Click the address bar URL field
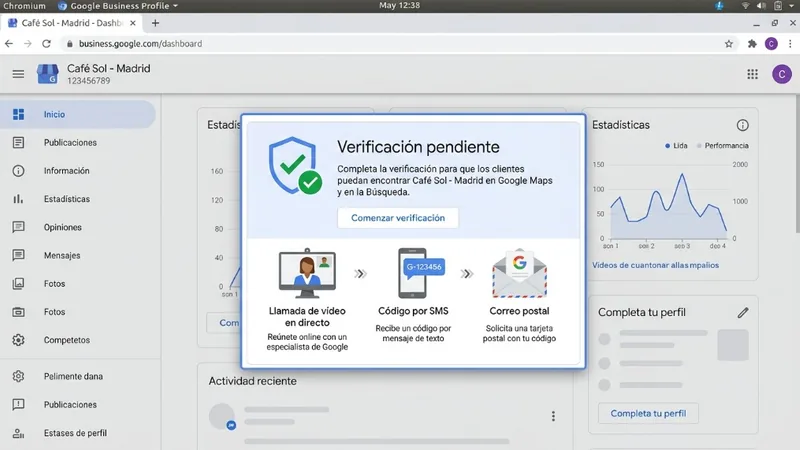The width and height of the screenshot is (800, 450). [390, 44]
